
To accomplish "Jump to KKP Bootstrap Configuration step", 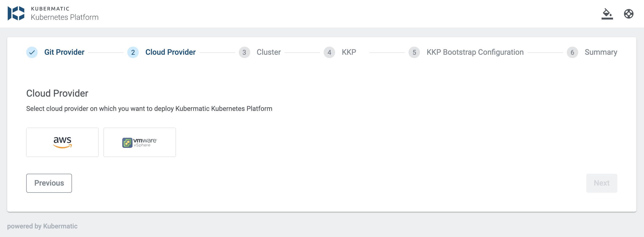I will click(475, 52).
